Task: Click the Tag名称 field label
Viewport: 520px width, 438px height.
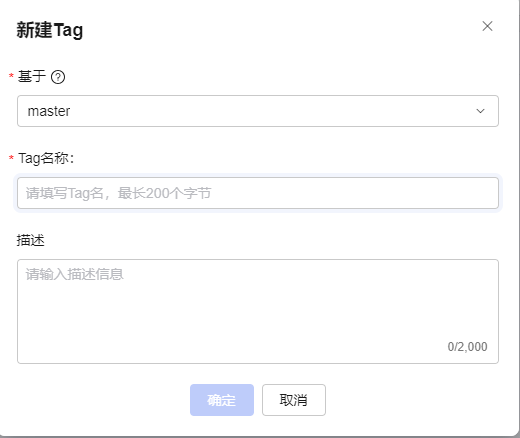Action: click(46, 158)
